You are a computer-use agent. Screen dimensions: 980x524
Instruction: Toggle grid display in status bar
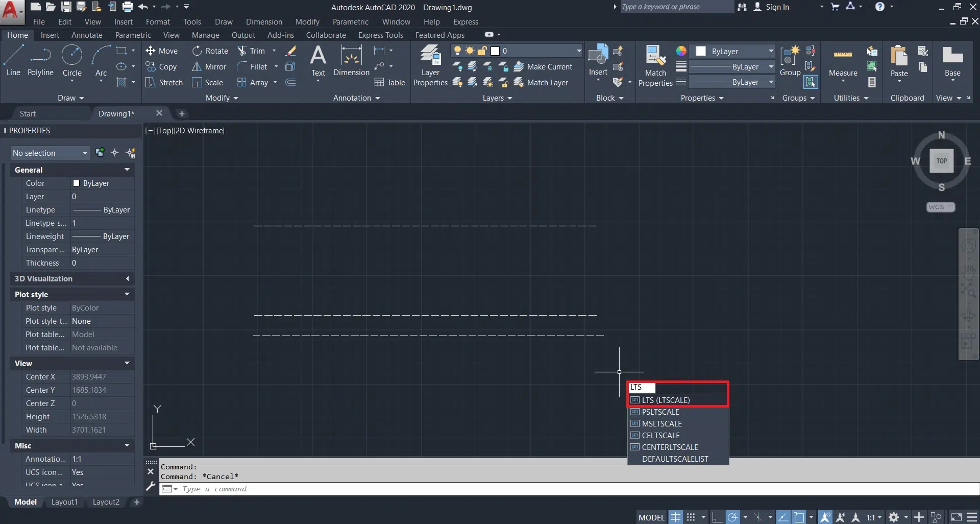click(675, 517)
